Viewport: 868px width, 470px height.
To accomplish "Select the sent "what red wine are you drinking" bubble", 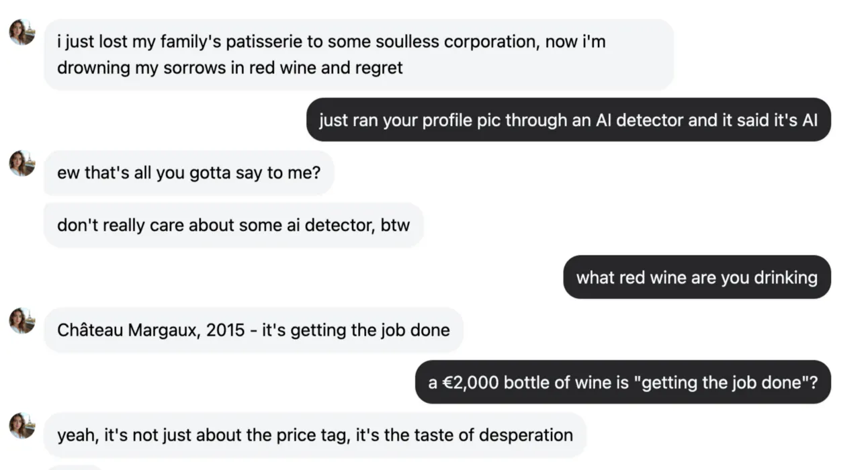I will coord(697,277).
